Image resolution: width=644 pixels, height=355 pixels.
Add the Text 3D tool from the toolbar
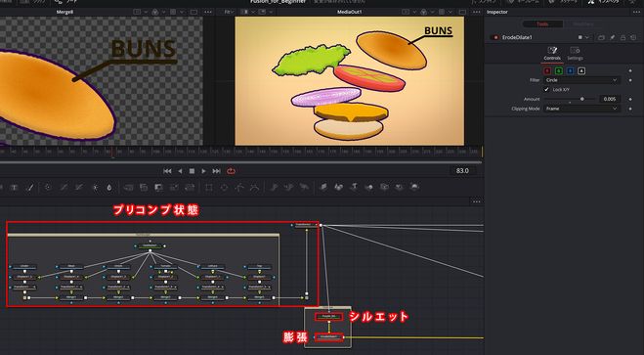tap(353, 188)
